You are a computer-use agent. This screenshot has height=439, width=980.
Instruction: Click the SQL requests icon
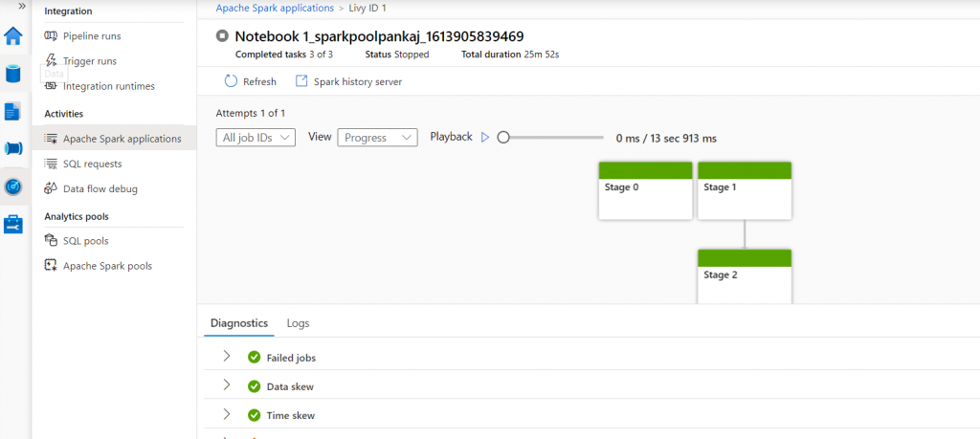[x=51, y=164]
